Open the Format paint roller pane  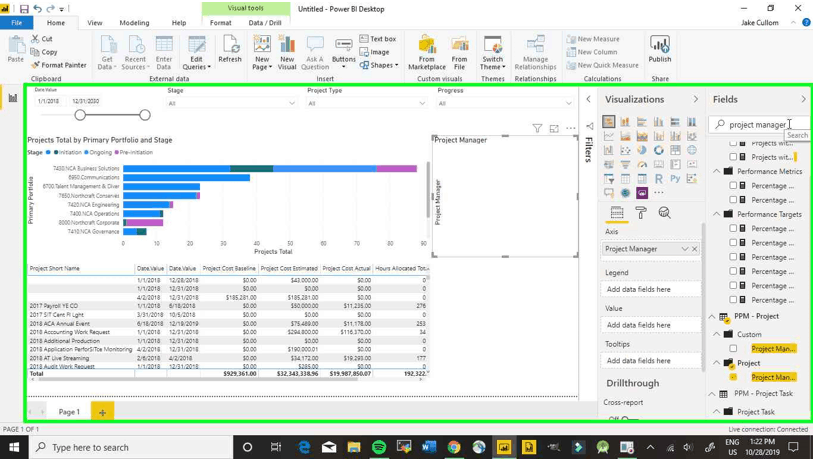click(641, 212)
